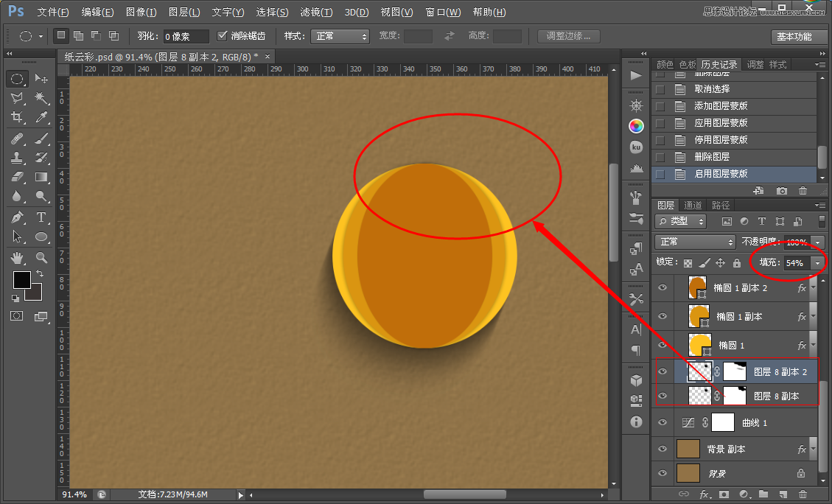The image size is (832, 504).
Task: Switch to the 通道 channels tab
Action: [693, 206]
